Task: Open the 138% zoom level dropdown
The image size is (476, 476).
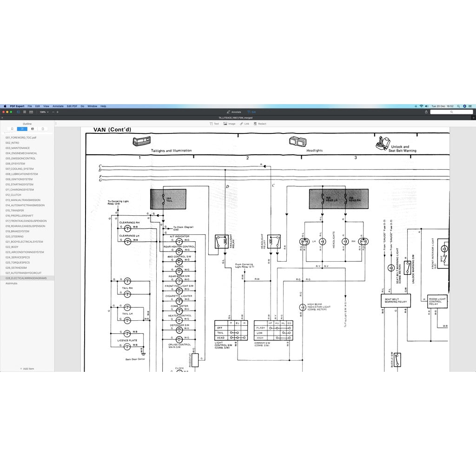Action: tap(44, 112)
